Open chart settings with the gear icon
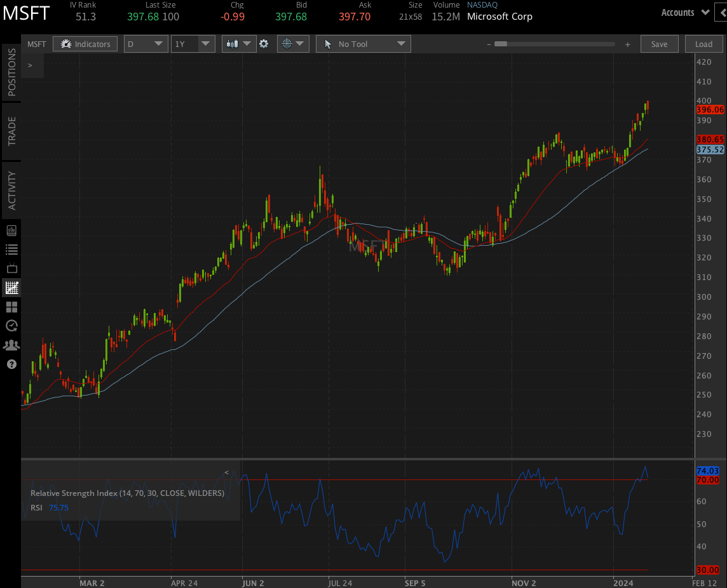Viewport: 727px width, 588px height. click(x=264, y=44)
